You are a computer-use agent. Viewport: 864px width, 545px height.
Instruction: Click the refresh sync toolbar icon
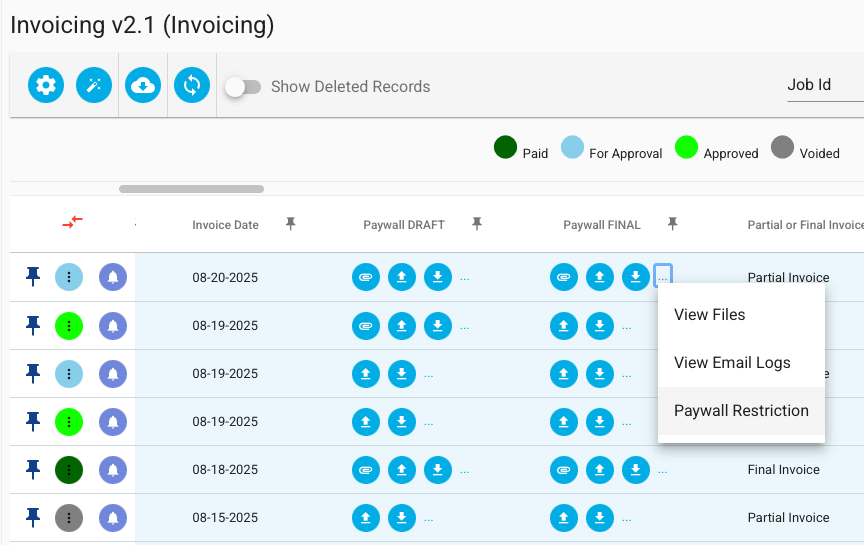[192, 85]
